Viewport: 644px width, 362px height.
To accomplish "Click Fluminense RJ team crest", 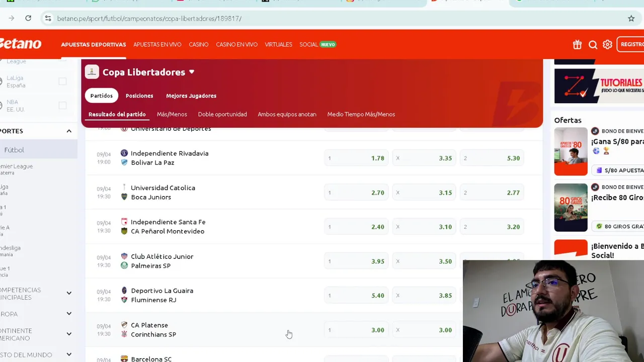I will click(124, 300).
